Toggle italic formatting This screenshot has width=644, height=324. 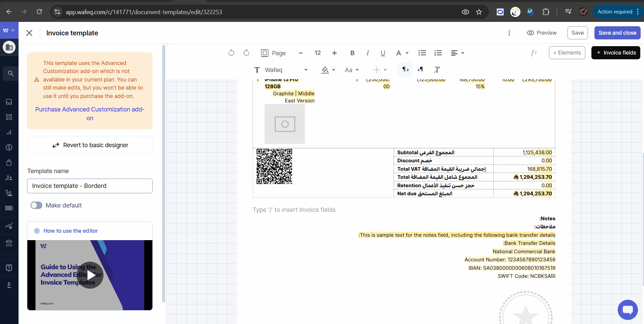point(368,53)
